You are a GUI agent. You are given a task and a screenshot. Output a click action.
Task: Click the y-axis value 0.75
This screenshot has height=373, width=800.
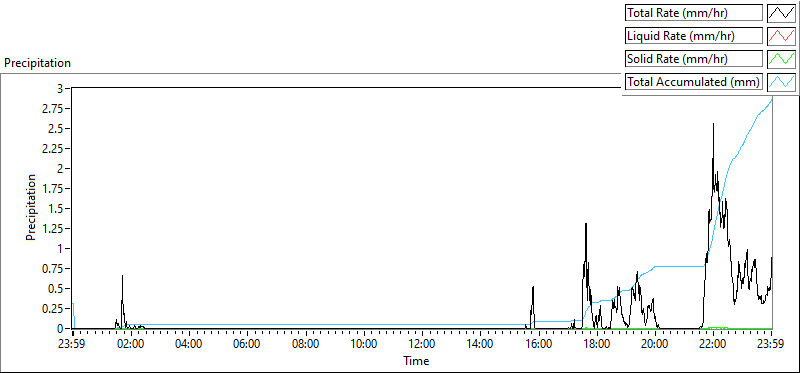[52, 268]
